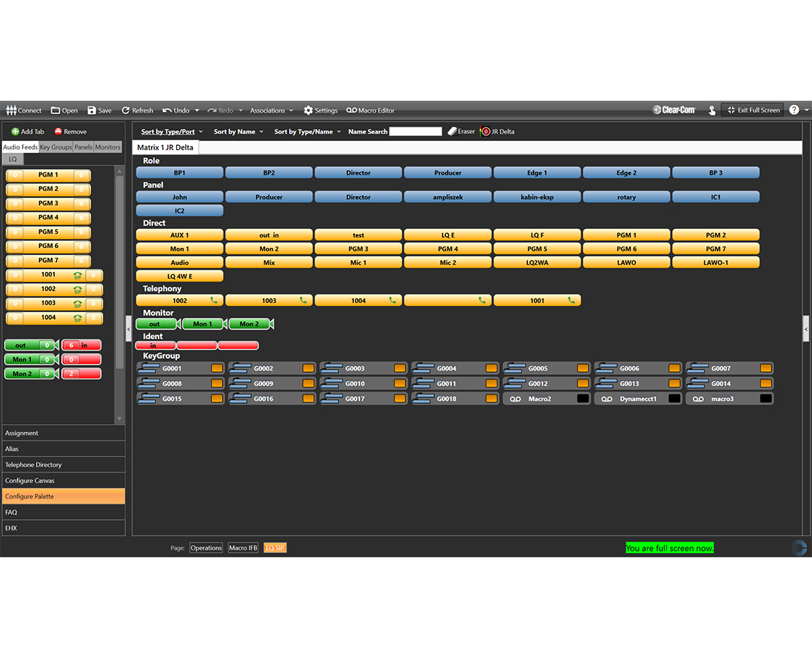Toggle the Exit Full Screen button
This screenshot has height=658, width=812.
click(x=753, y=110)
